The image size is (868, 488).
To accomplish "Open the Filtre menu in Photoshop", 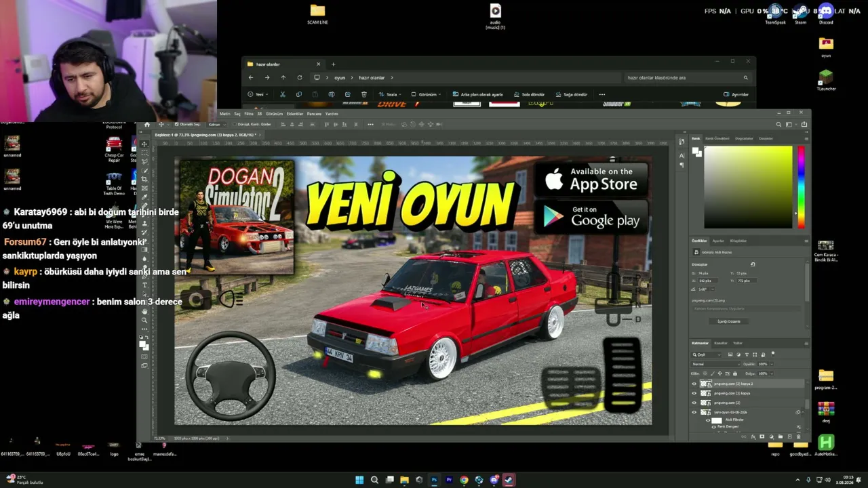I will tap(248, 114).
